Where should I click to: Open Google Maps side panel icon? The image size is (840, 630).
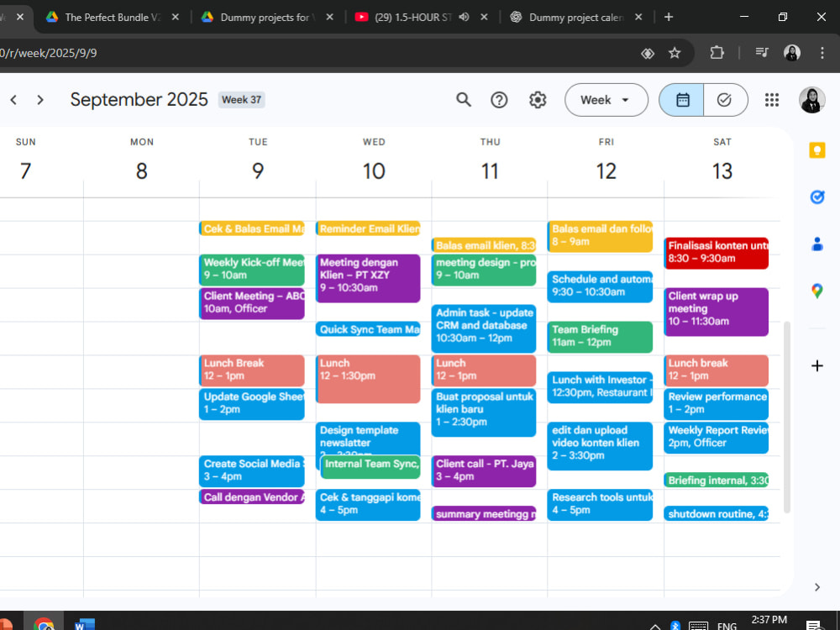point(817,291)
